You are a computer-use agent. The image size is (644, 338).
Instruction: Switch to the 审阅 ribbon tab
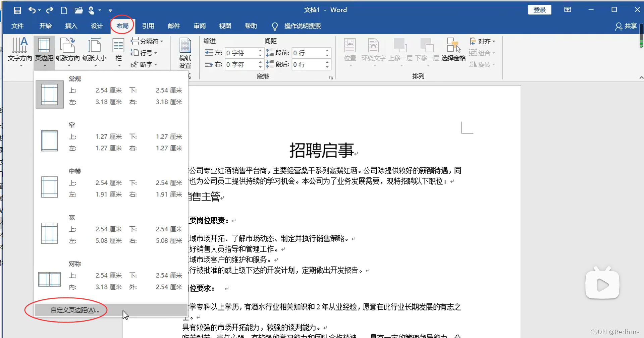click(200, 26)
